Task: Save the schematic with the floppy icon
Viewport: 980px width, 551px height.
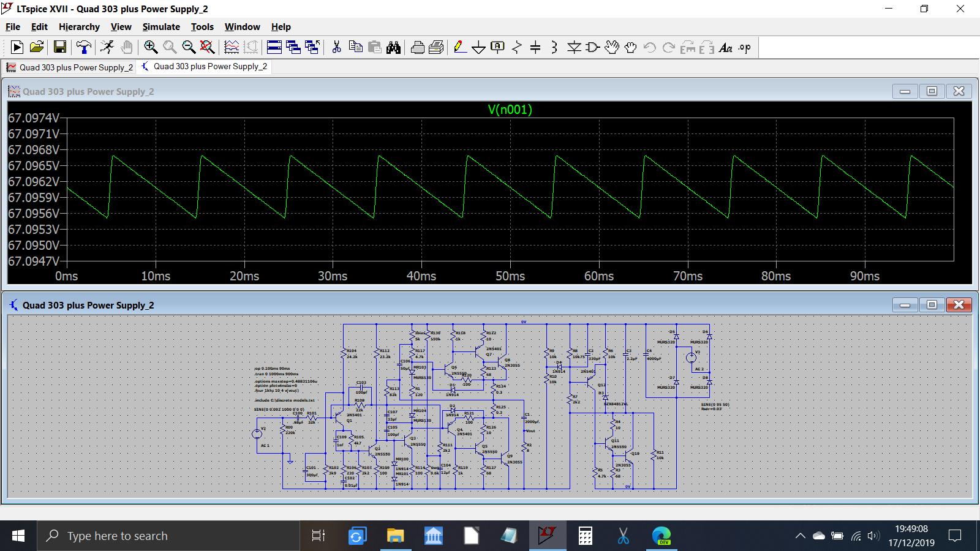Action: pyautogui.click(x=60, y=47)
